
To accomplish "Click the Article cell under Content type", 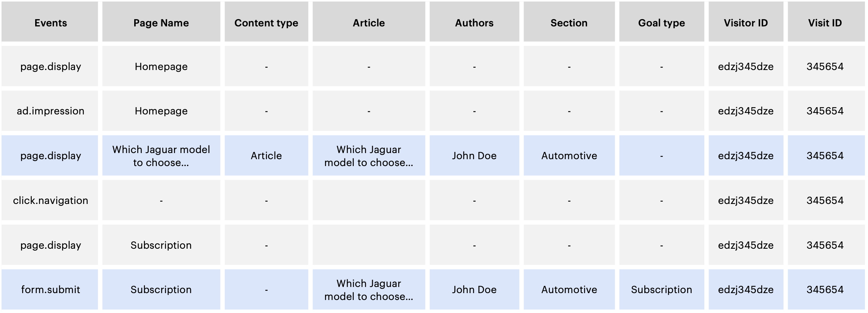I will pos(266,156).
